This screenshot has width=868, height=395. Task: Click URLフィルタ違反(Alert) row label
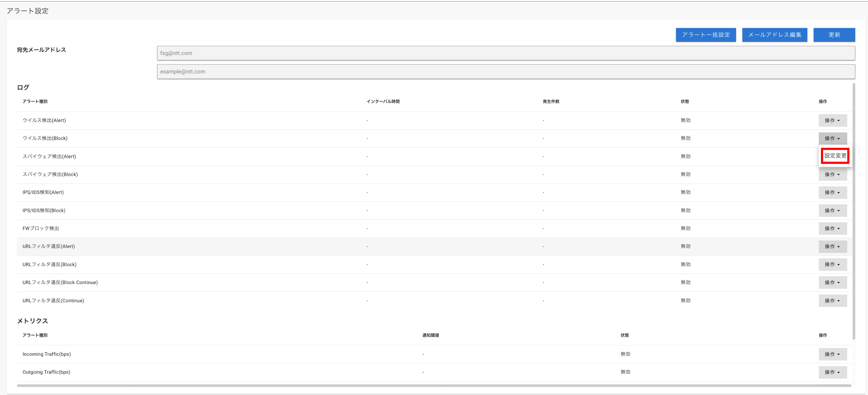[49, 246]
